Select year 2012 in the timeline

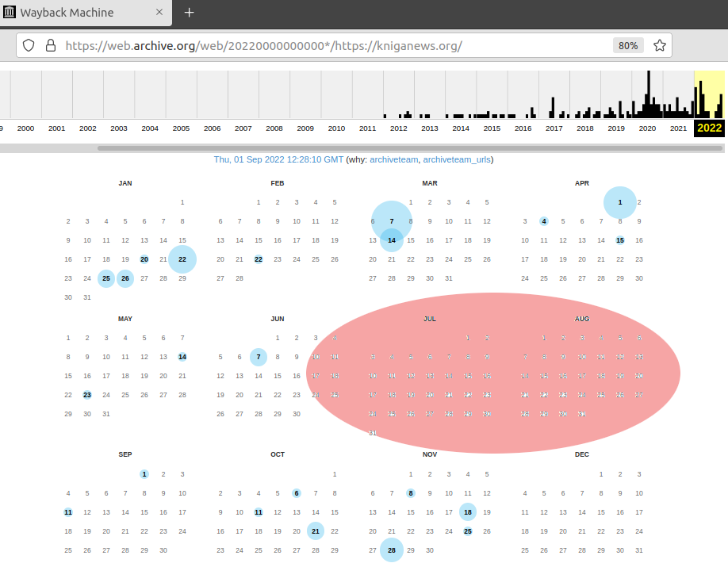click(x=398, y=128)
